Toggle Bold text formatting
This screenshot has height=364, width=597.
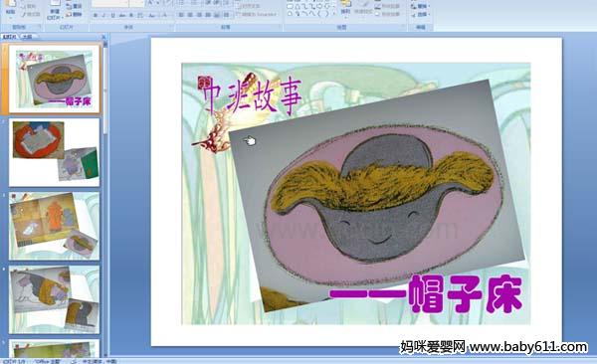tap(96, 15)
